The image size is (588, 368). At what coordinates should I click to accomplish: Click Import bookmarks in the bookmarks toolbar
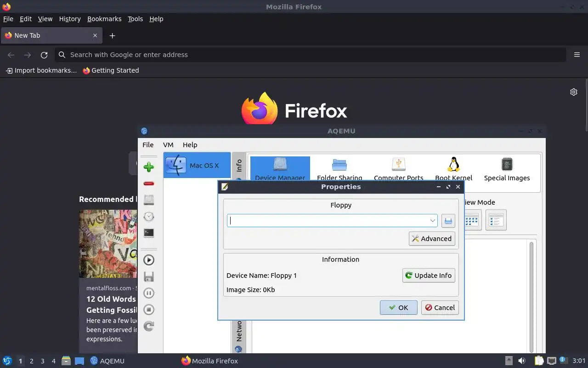click(x=41, y=70)
